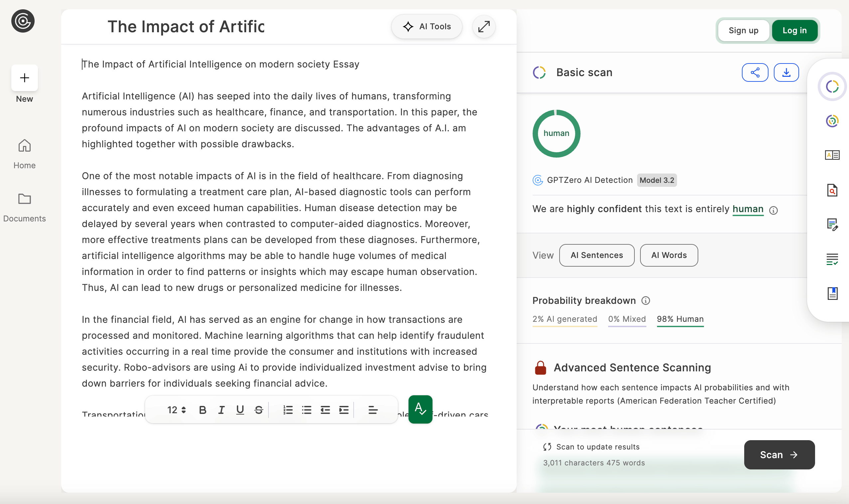The image size is (849, 504).
Task: Click the Log in button
Action: coord(794,31)
